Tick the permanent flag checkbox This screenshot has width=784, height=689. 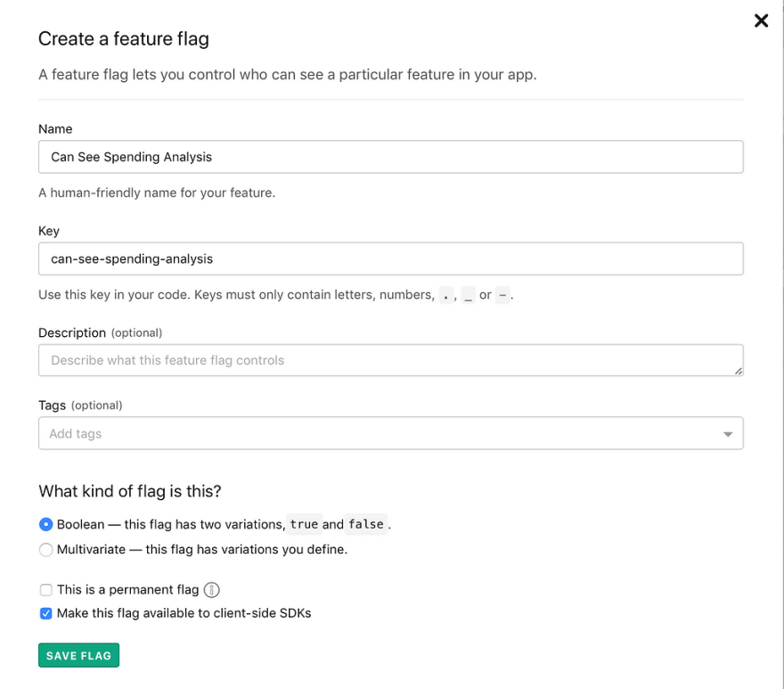[46, 590]
